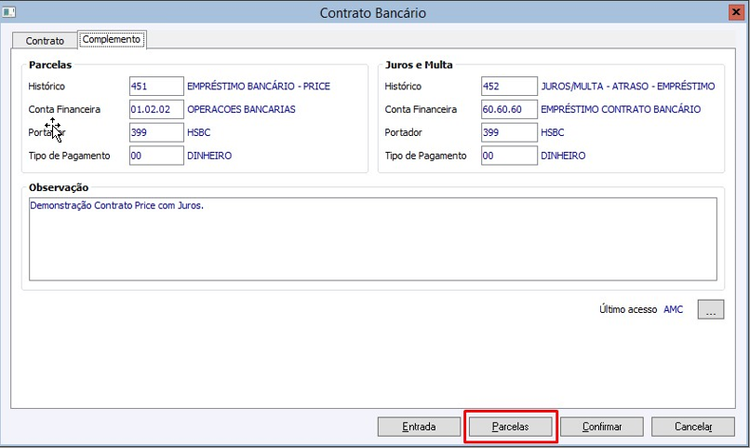Select the Complemento tab

[113, 40]
